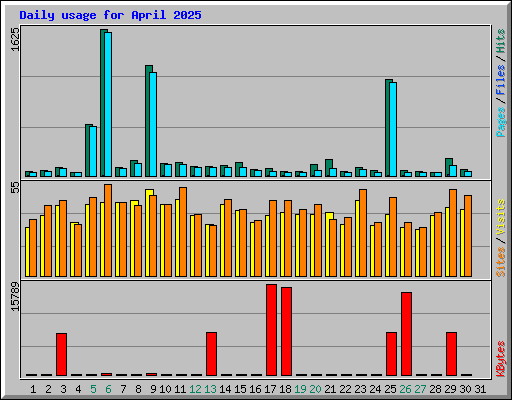Click the 15789 KBytes axis label
The image size is (512, 400).
click(x=15, y=297)
